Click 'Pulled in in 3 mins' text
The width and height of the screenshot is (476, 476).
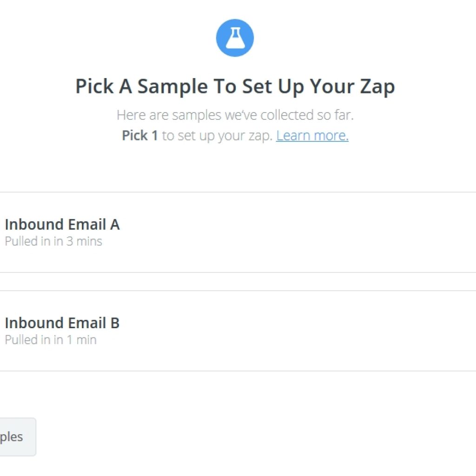coord(53,241)
